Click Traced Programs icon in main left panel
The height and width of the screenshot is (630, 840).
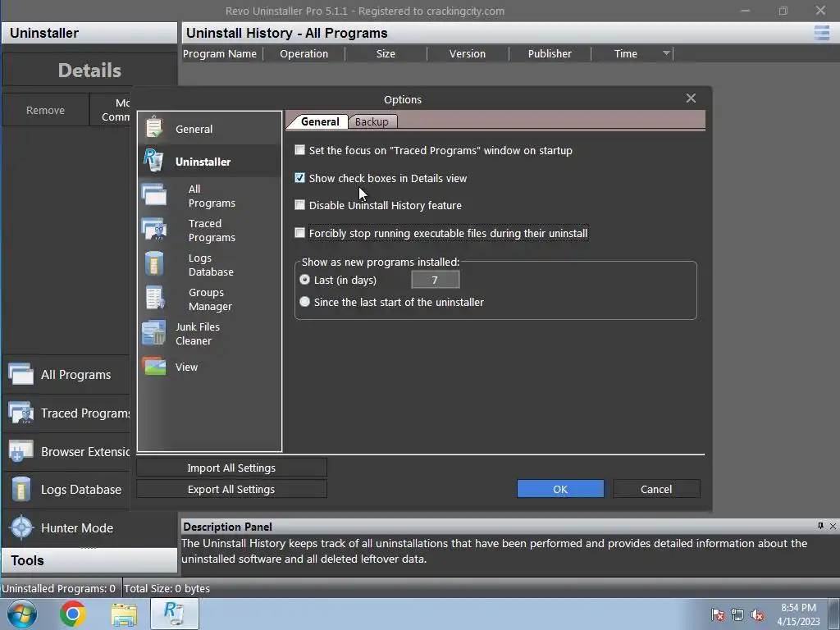(x=21, y=413)
